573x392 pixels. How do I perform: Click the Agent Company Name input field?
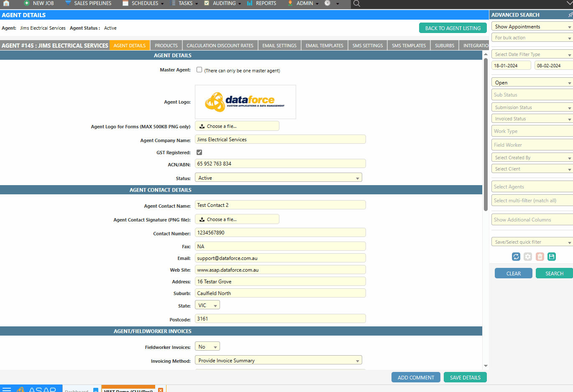coord(280,139)
